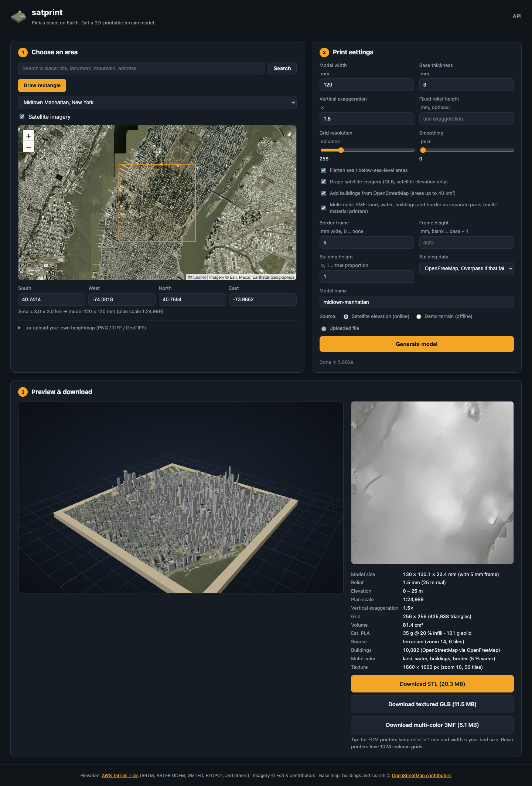532x786 pixels.
Task: Click '35 g @ 20 % infill' PLA estimate
Action: [422, 633]
